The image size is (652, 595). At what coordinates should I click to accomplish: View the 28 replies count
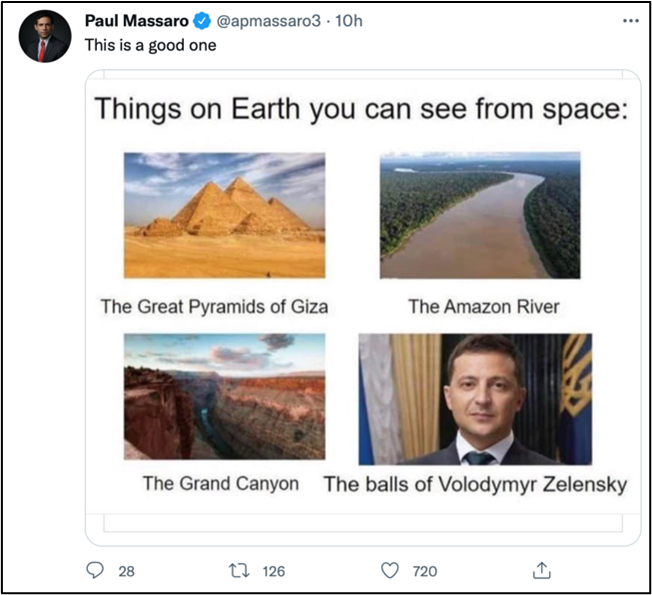coord(126,571)
